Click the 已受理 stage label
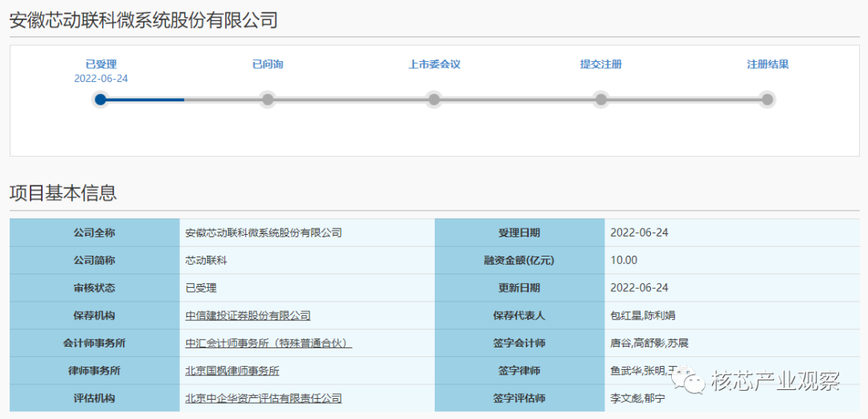The height and width of the screenshot is (419, 868). pos(101,64)
